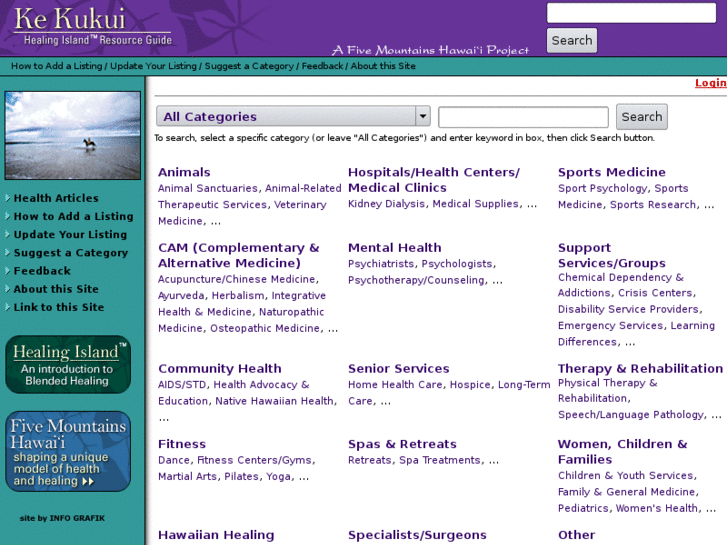The width and height of the screenshot is (727, 545).
Task: Open AIDS/STD subcategory
Action: 183,385
